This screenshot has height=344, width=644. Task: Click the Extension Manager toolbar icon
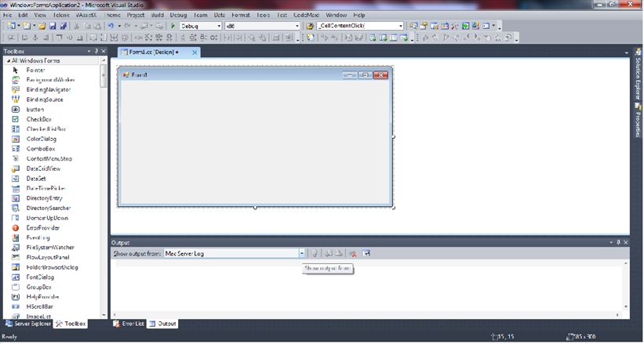[475, 26]
